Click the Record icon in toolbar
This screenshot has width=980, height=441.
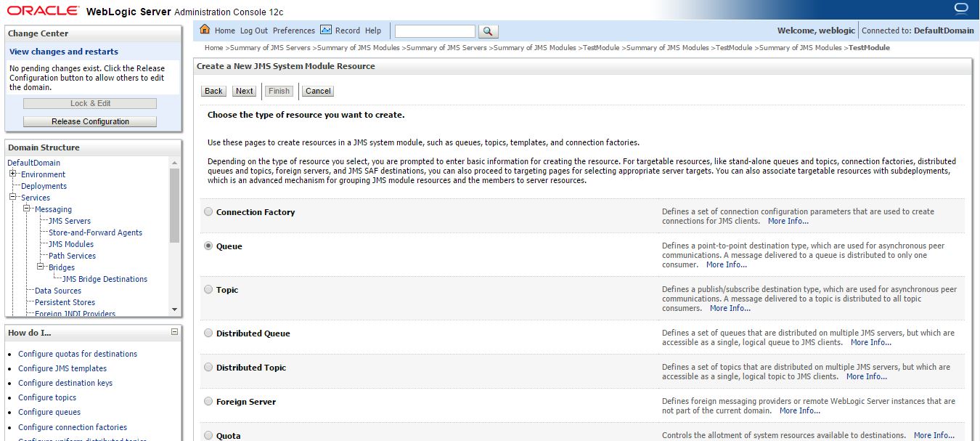coord(326,30)
